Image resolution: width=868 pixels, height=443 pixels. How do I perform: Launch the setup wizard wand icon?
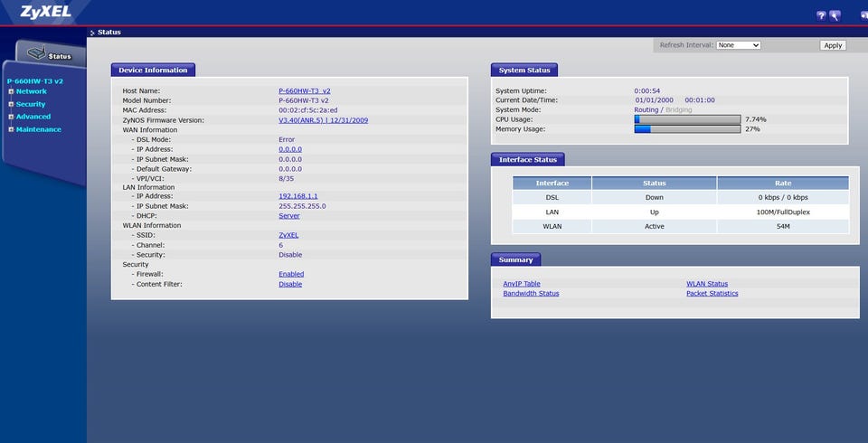pyautogui.click(x=835, y=16)
